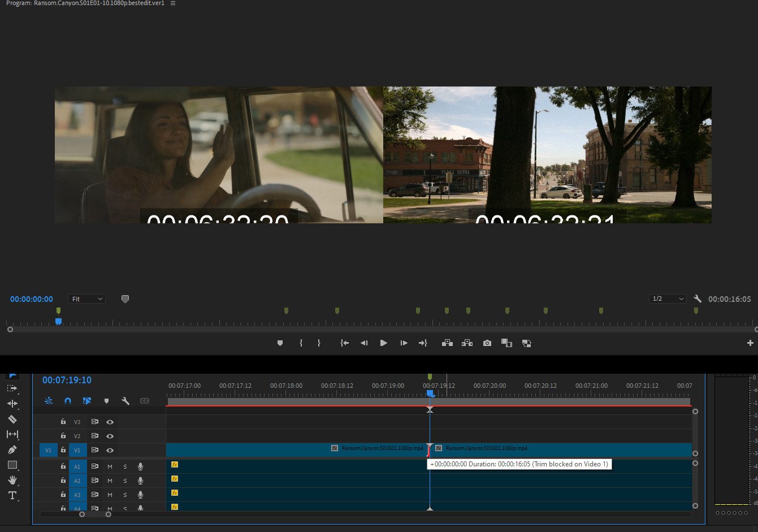Click the Export Frame camera icon

(487, 343)
